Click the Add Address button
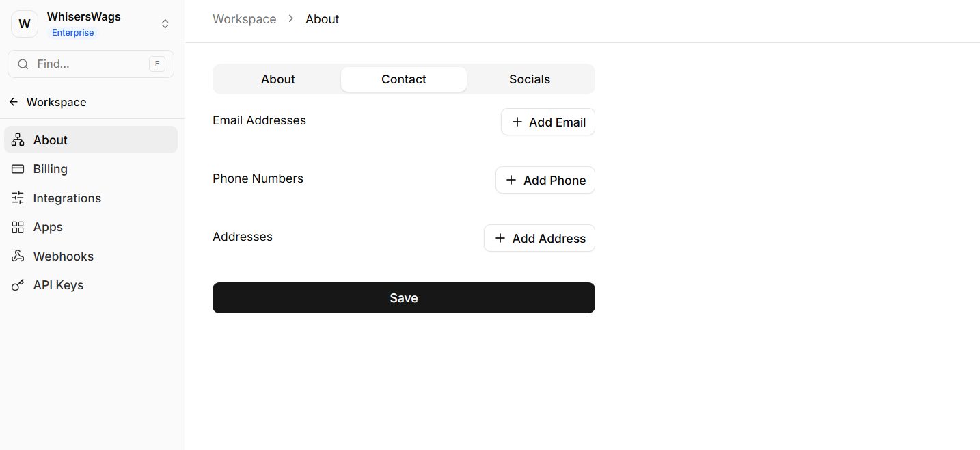980x450 pixels. click(539, 239)
